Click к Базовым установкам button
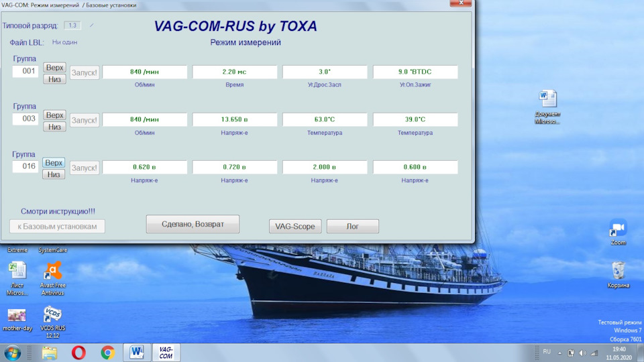This screenshot has width=644, height=362. pos(57,226)
